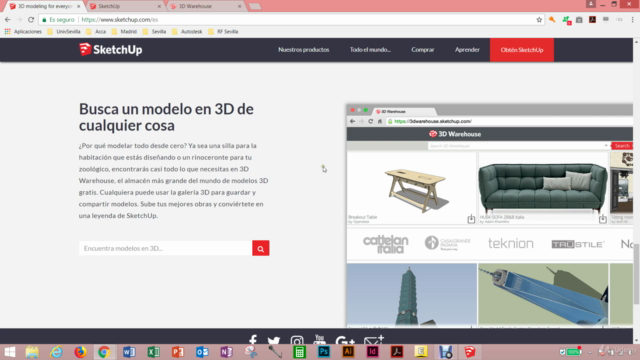Click the Facebook icon in the footer
Viewport: 640px width, 360px height.
tap(253, 340)
